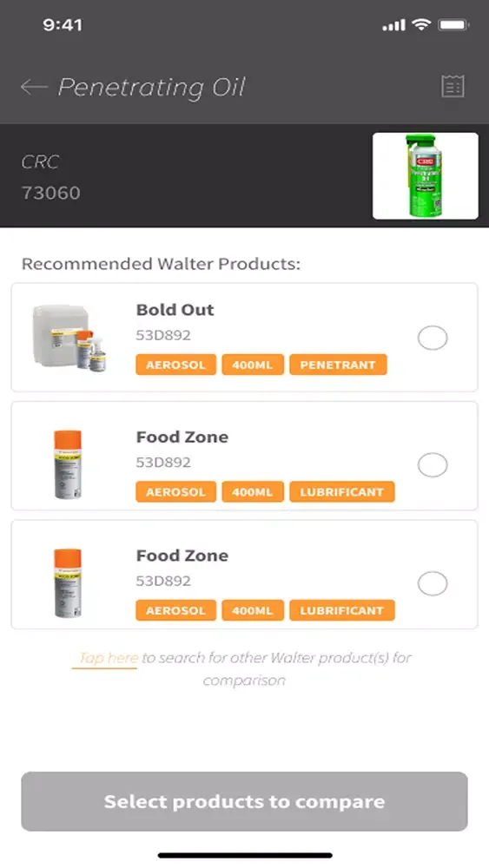Click the 400ML tag on second Food Zone
The width and height of the screenshot is (489, 868).
[253, 610]
